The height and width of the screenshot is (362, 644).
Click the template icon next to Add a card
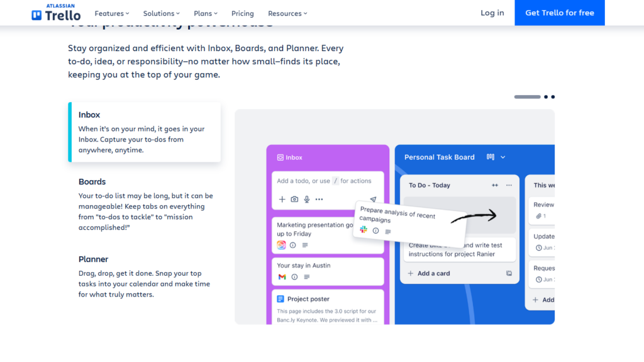[x=509, y=273]
